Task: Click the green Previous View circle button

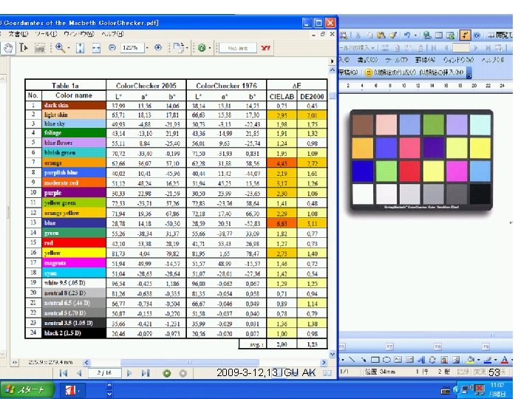Action: point(166,373)
